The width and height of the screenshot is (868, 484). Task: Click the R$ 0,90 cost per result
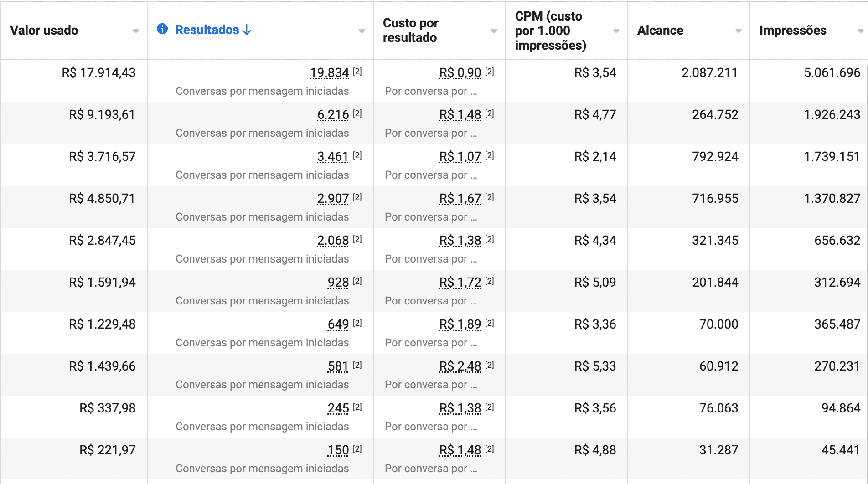460,73
